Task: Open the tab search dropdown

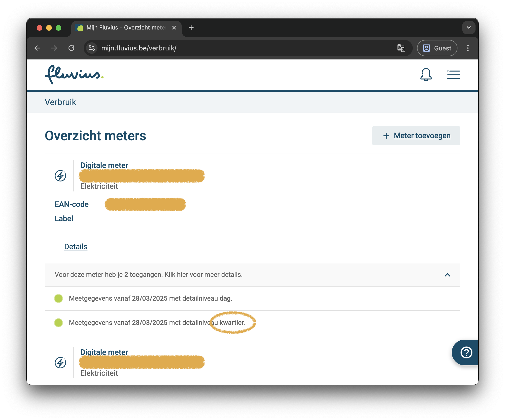Action: (x=469, y=28)
